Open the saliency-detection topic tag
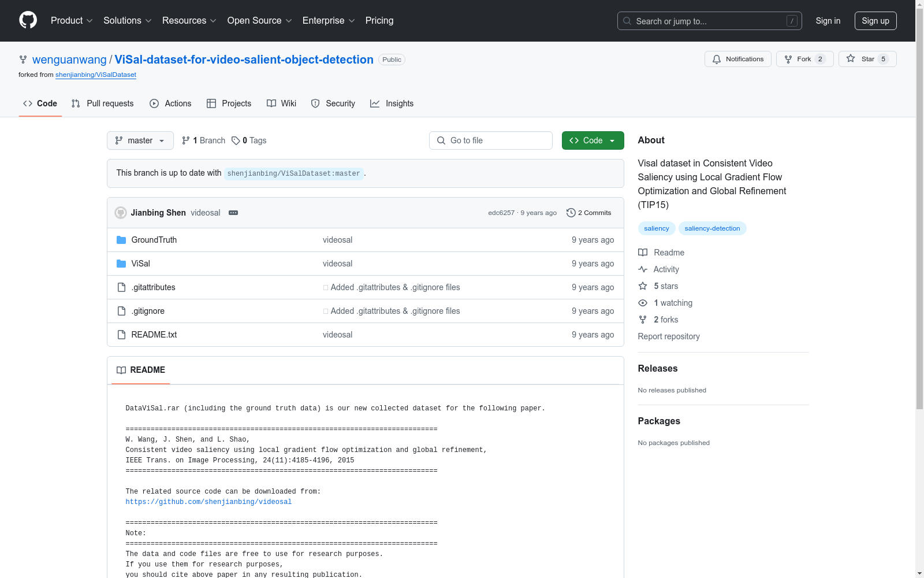Viewport: 924px width, 578px height. [713, 228]
